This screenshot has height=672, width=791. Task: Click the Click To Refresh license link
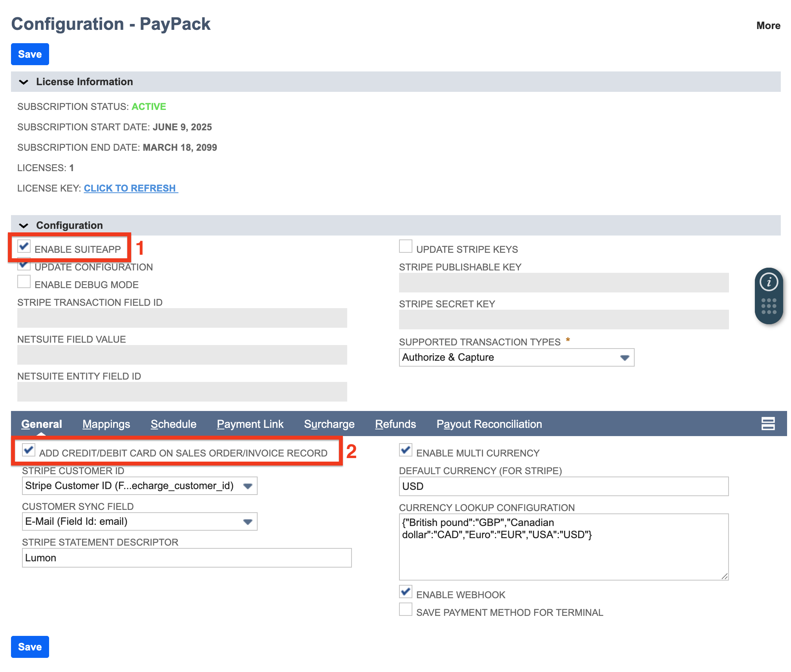pyautogui.click(x=130, y=188)
